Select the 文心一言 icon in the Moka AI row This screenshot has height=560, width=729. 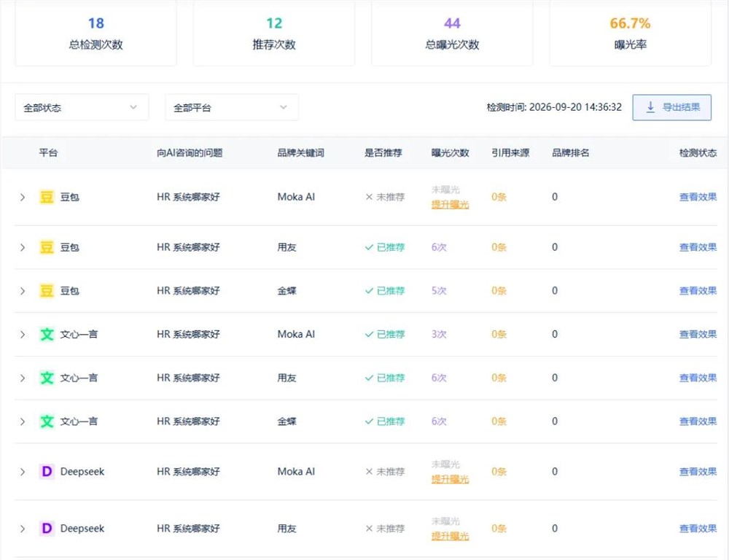(x=47, y=335)
